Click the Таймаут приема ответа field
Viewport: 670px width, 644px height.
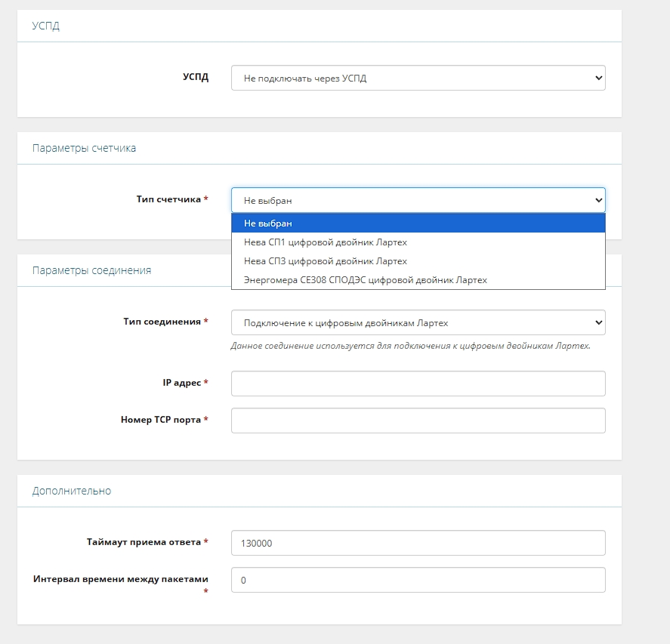[418, 543]
